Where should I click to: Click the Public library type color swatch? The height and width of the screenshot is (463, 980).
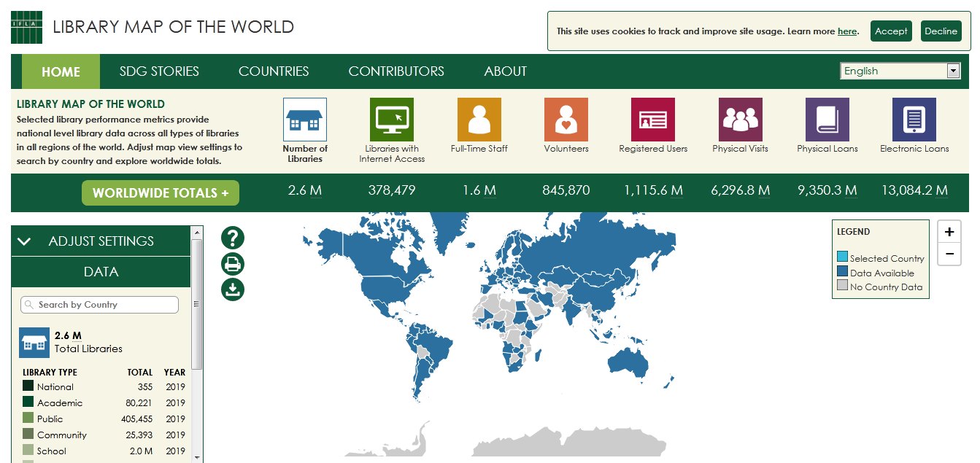pyautogui.click(x=28, y=419)
